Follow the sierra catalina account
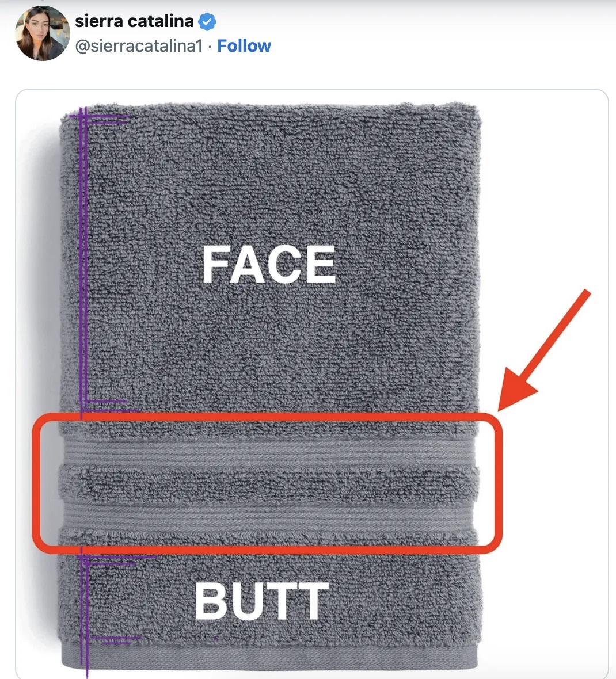Viewport: 616px width, 679px height. coord(244,46)
